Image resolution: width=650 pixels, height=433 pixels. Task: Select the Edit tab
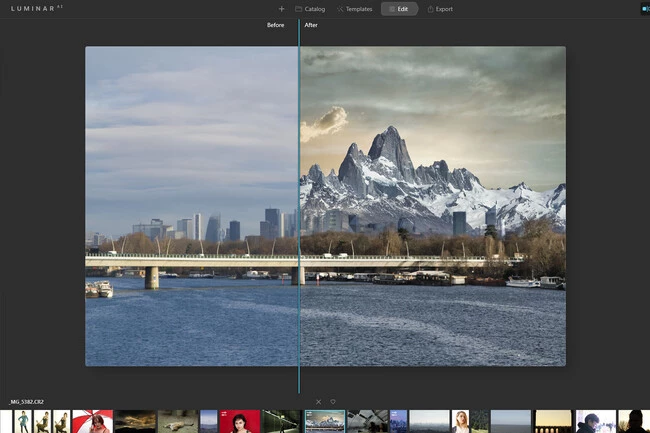click(400, 9)
